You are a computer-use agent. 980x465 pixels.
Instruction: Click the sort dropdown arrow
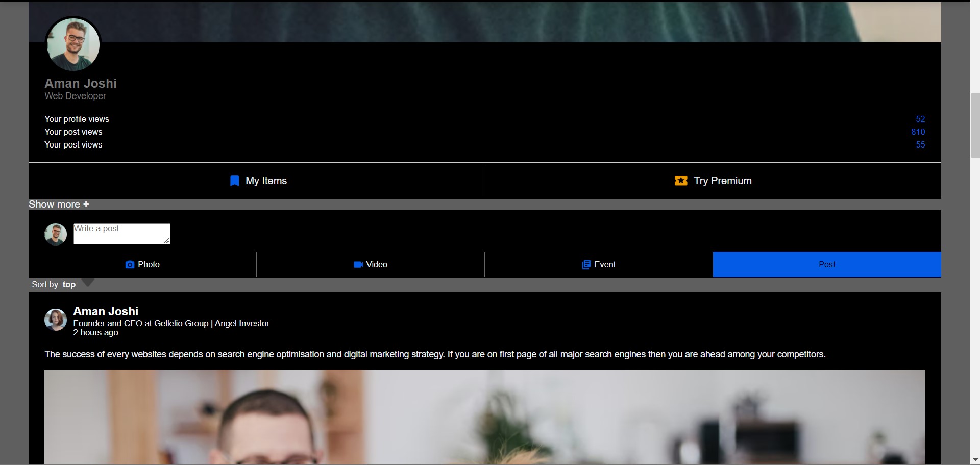(x=88, y=282)
